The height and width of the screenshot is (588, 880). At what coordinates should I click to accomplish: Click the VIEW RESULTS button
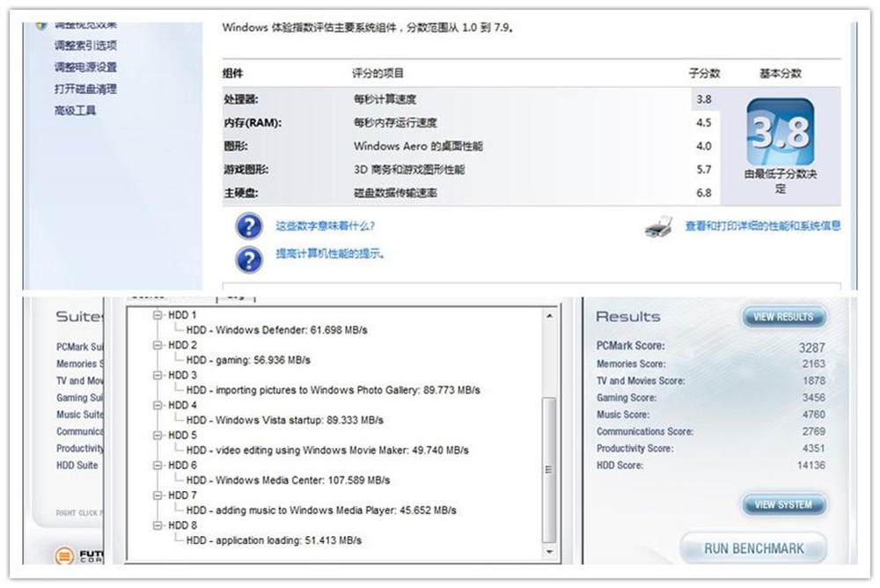(x=783, y=317)
